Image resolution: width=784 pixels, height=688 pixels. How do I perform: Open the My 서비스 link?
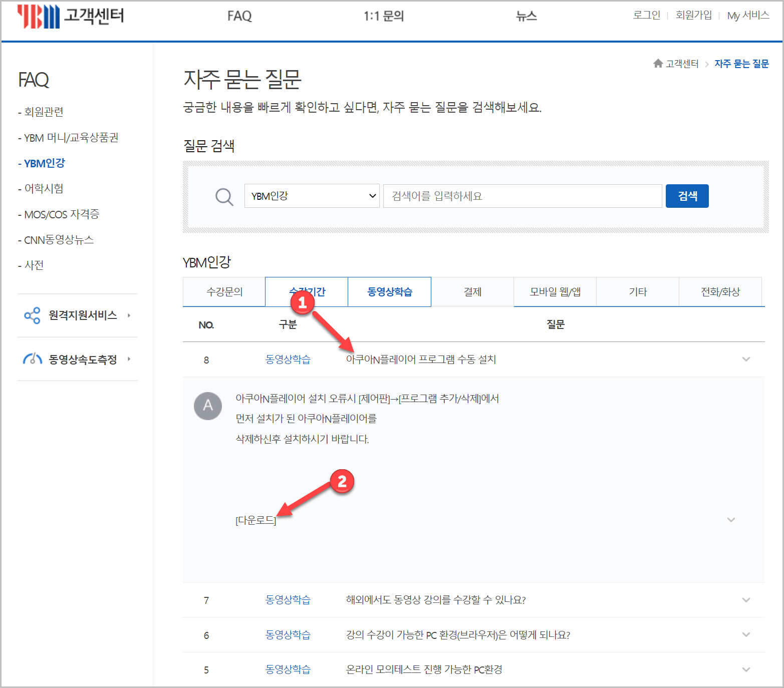pyautogui.click(x=748, y=15)
